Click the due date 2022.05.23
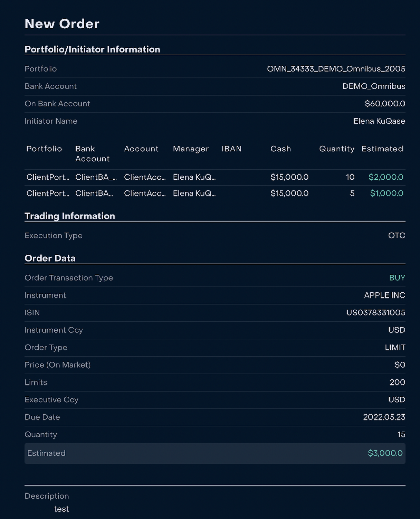 tap(384, 417)
